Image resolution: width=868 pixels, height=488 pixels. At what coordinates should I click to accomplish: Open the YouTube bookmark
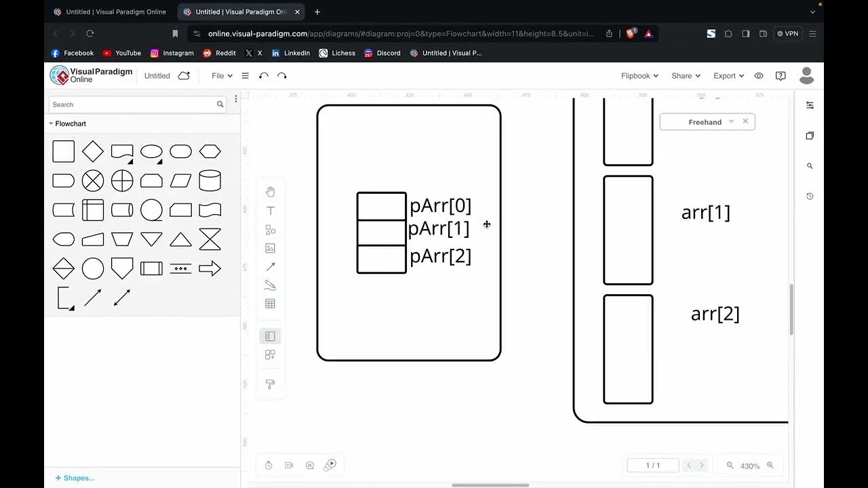[x=121, y=53]
